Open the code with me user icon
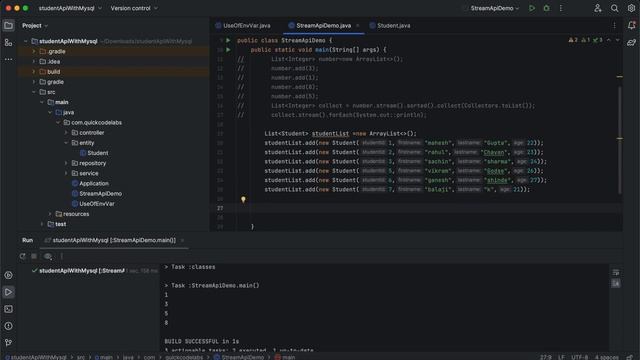 coord(598,8)
